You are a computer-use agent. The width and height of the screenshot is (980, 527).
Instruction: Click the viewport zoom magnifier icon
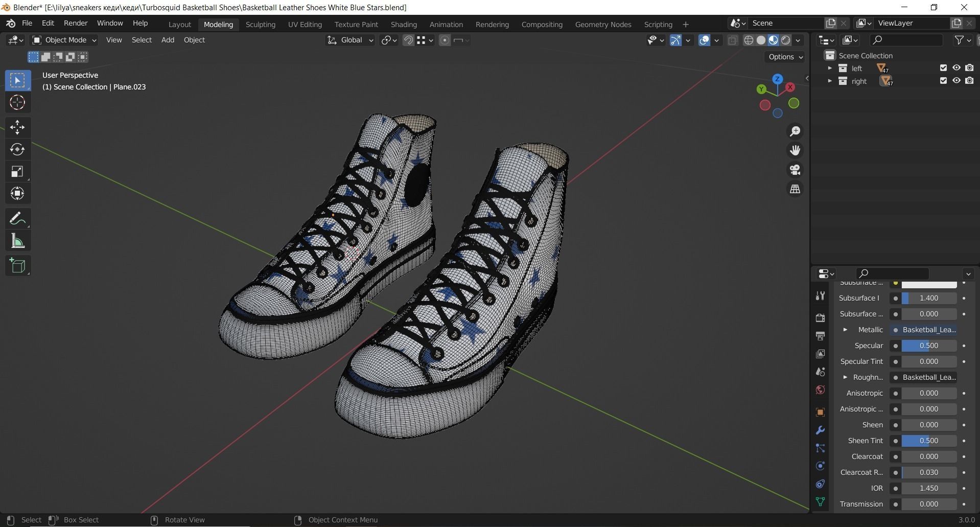(x=795, y=131)
